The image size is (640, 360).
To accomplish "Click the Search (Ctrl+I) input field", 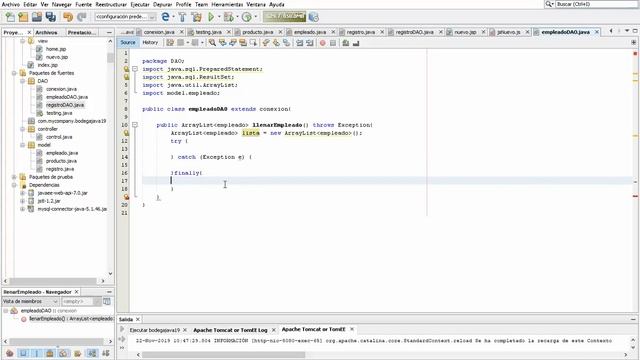I will pos(597,4).
